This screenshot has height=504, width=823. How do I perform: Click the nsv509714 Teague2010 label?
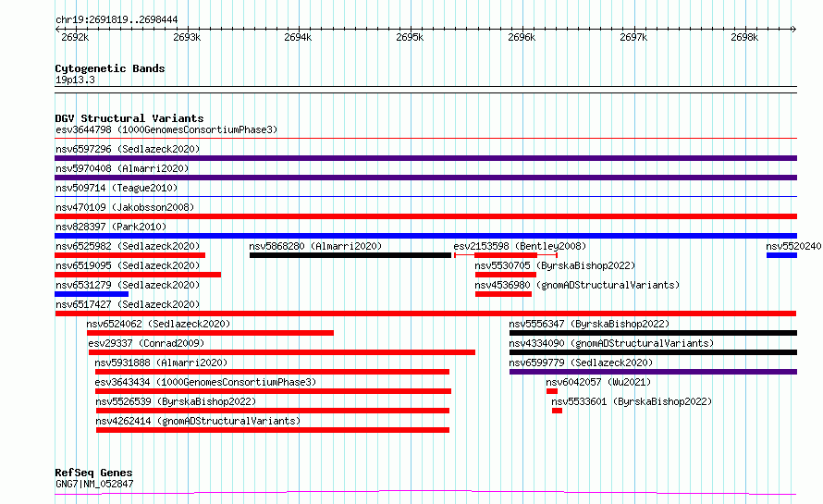[117, 188]
